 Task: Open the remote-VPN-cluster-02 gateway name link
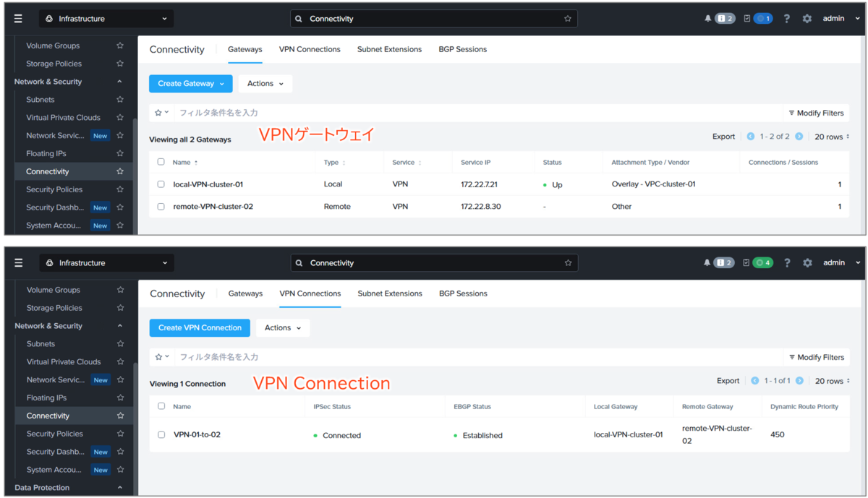[213, 207]
